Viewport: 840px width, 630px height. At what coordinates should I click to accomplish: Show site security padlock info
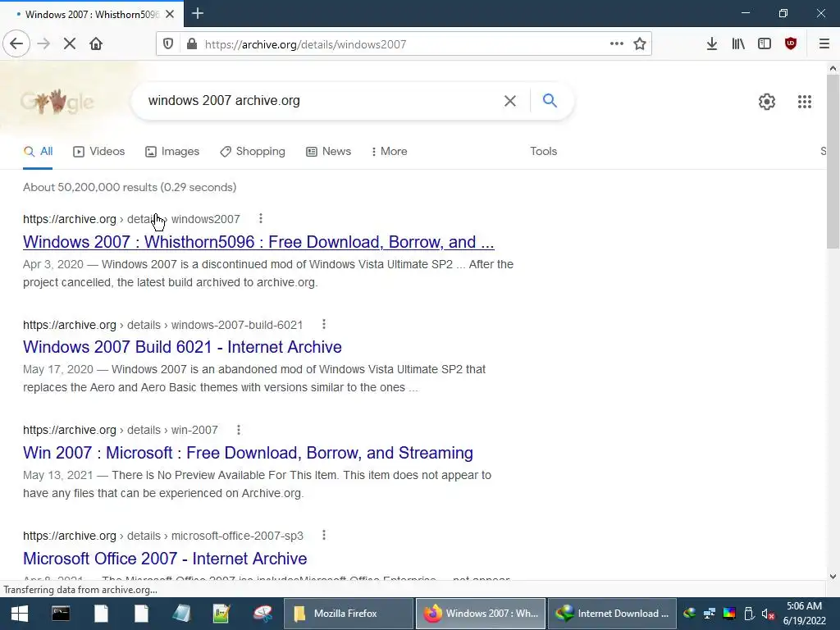(192, 44)
